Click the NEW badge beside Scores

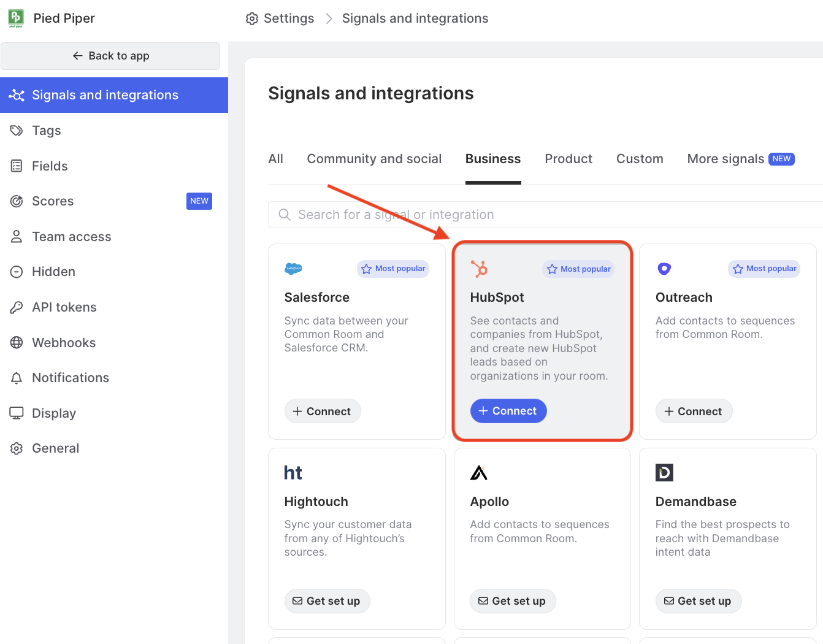(x=199, y=201)
